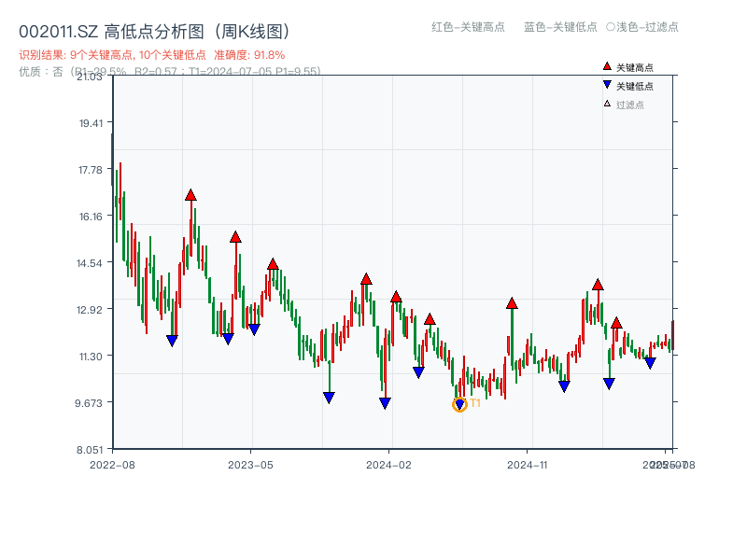Click the grey 优质：否 subtitle line
This screenshot has height=560, width=747.
(x=170, y=72)
